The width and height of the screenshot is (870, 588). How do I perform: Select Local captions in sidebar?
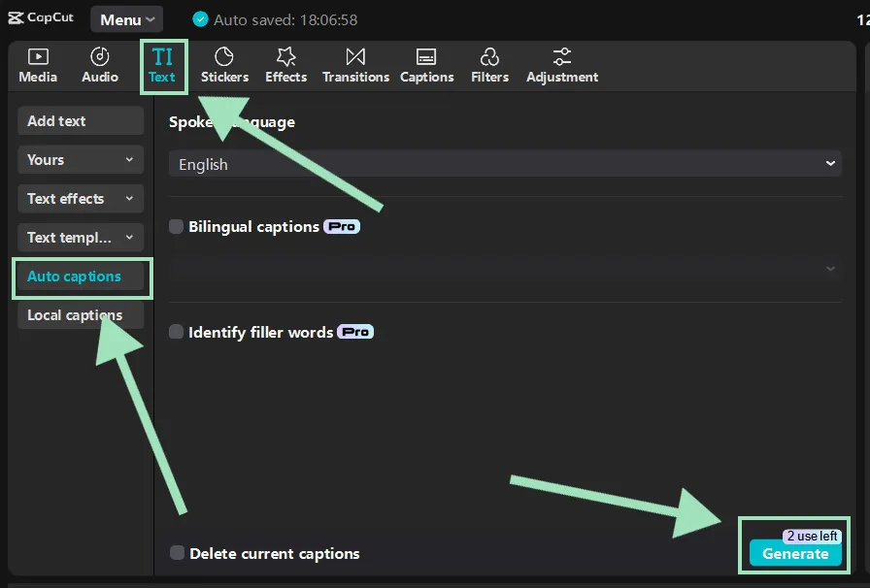pyautogui.click(x=81, y=315)
